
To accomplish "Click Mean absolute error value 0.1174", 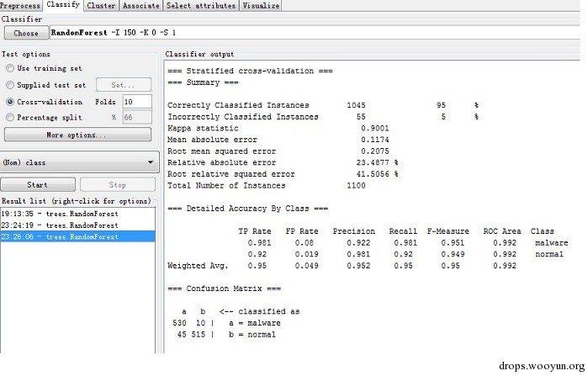I will [374, 140].
